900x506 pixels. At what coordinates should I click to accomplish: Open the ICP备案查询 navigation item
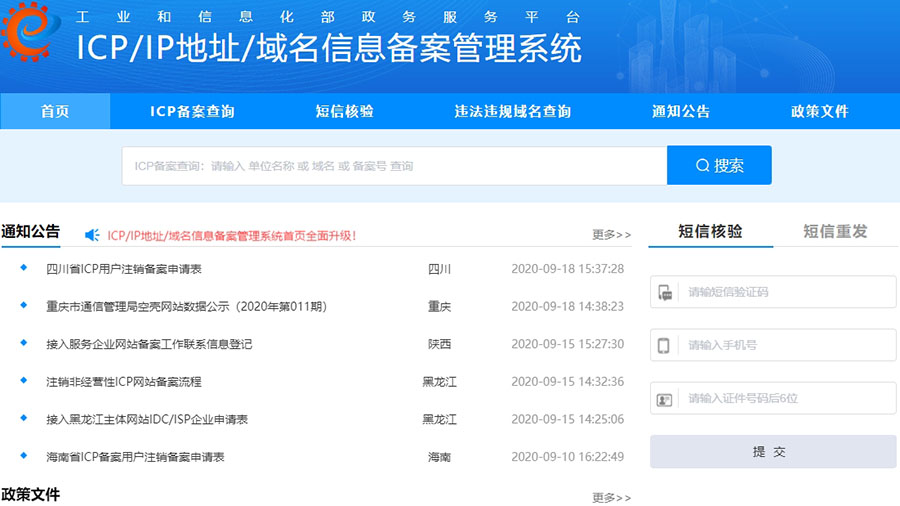(192, 111)
